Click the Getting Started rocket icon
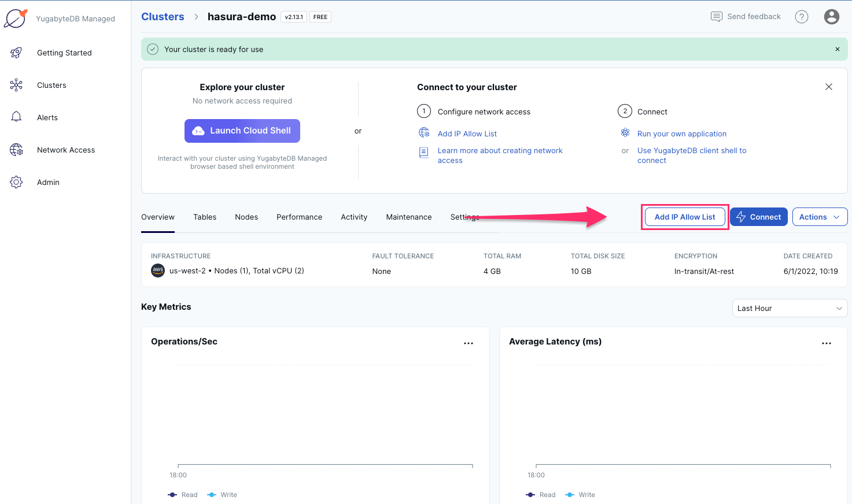This screenshot has height=504, width=852. click(17, 53)
